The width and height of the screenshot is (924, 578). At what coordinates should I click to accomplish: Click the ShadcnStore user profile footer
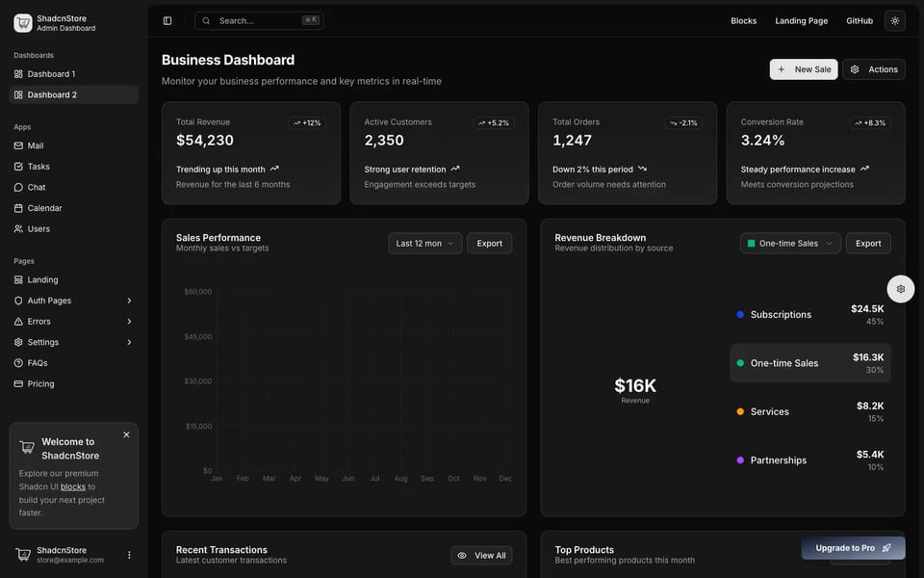point(74,555)
